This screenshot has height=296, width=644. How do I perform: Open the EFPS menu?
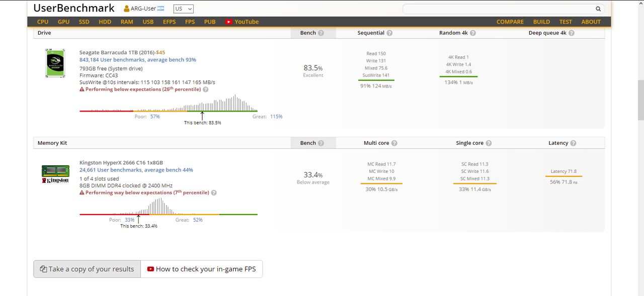(x=170, y=22)
